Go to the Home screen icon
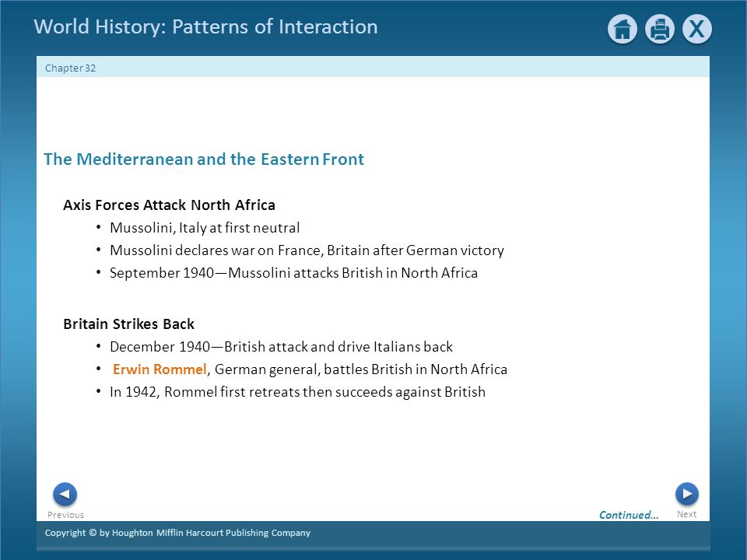The image size is (747, 560). tap(622, 29)
